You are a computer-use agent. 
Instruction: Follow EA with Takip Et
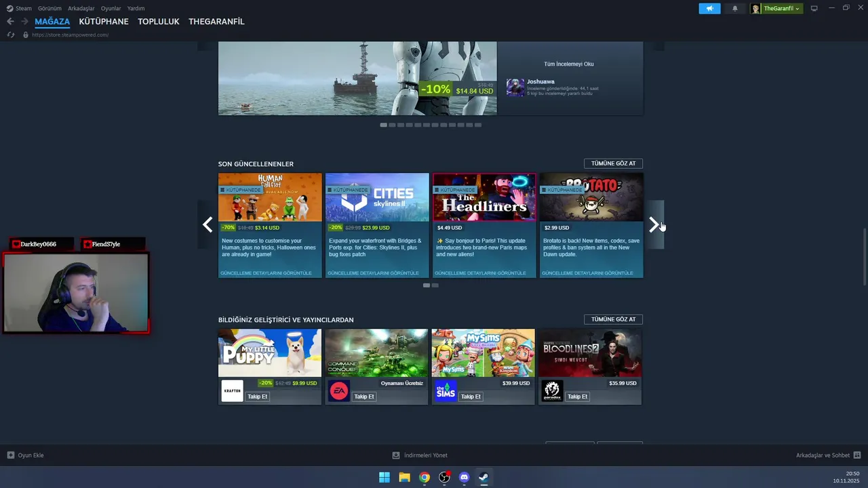click(364, 396)
